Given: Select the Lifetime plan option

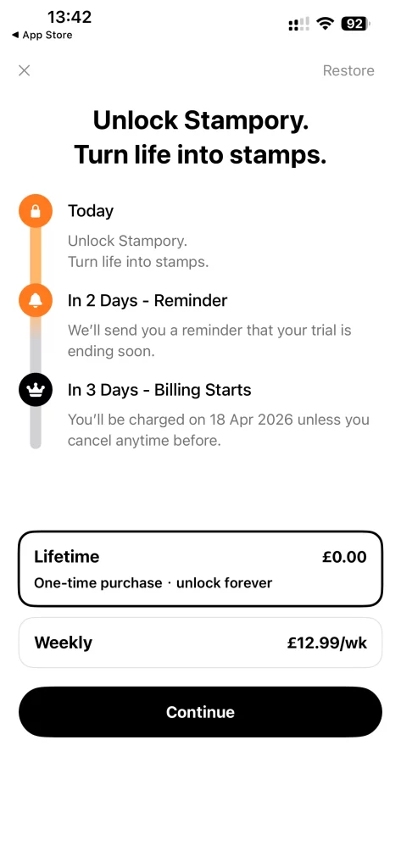Looking at the screenshot, I should (200, 569).
